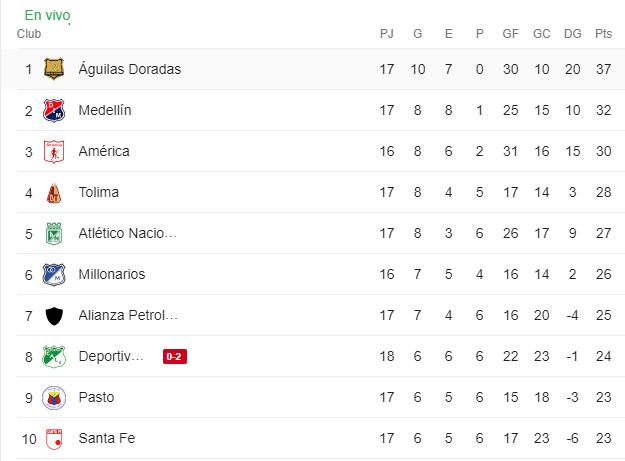Open the Millonarios blue crest icon
Screen dimensions: 625x461
click(x=54, y=275)
